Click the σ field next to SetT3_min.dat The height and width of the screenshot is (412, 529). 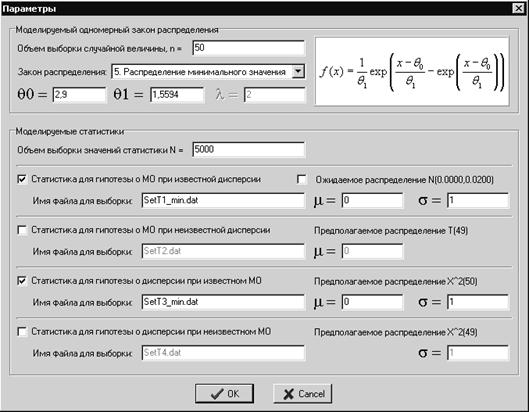click(x=478, y=302)
